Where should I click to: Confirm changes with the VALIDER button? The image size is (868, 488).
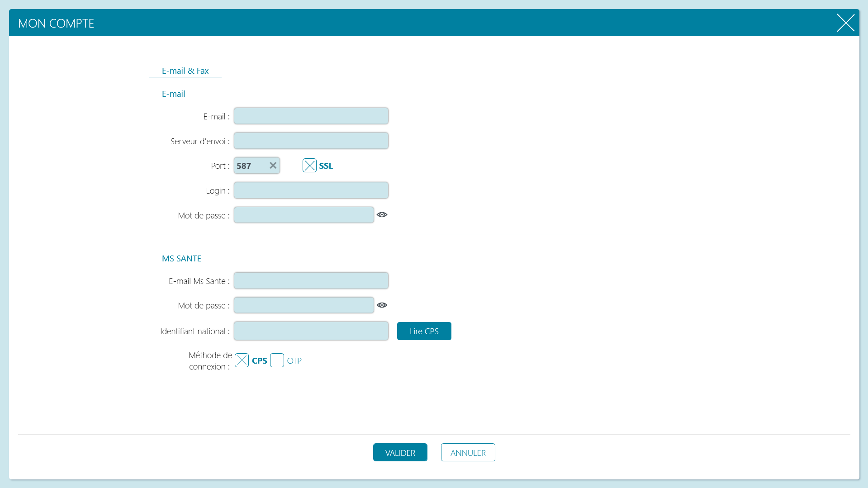pyautogui.click(x=400, y=452)
